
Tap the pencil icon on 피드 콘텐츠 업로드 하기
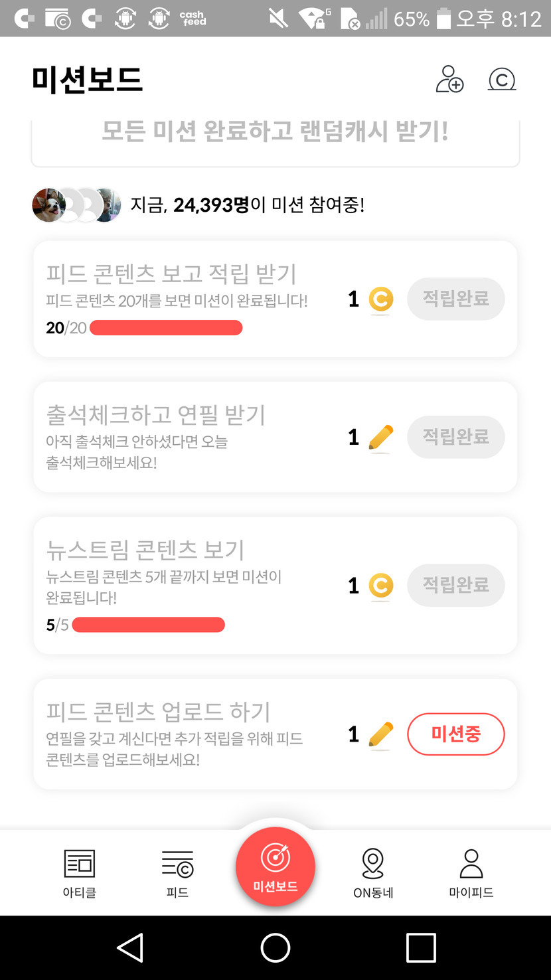pos(380,734)
